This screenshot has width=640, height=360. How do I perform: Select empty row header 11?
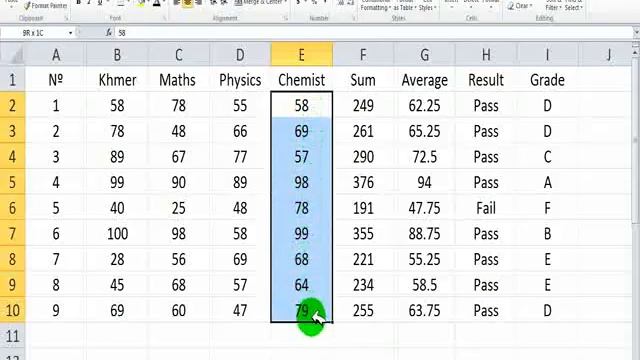click(12, 336)
